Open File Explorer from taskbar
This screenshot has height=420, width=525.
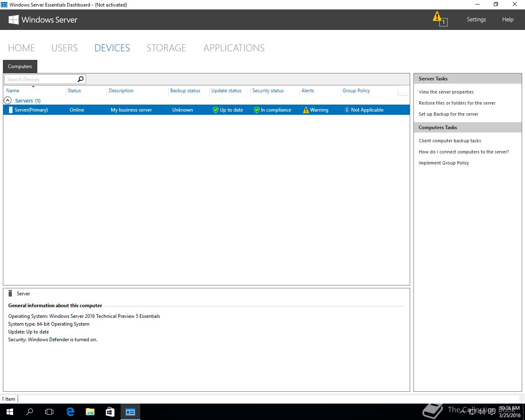[x=90, y=412]
